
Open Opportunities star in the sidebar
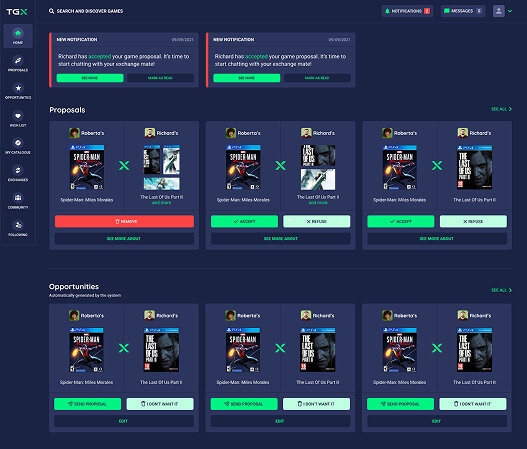point(18,91)
